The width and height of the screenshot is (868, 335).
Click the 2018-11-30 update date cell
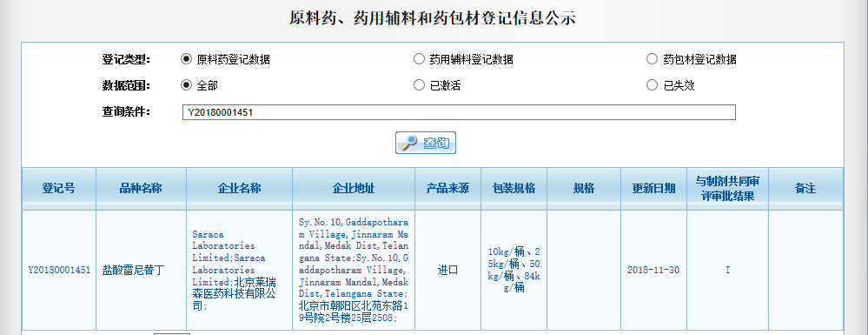653,271
